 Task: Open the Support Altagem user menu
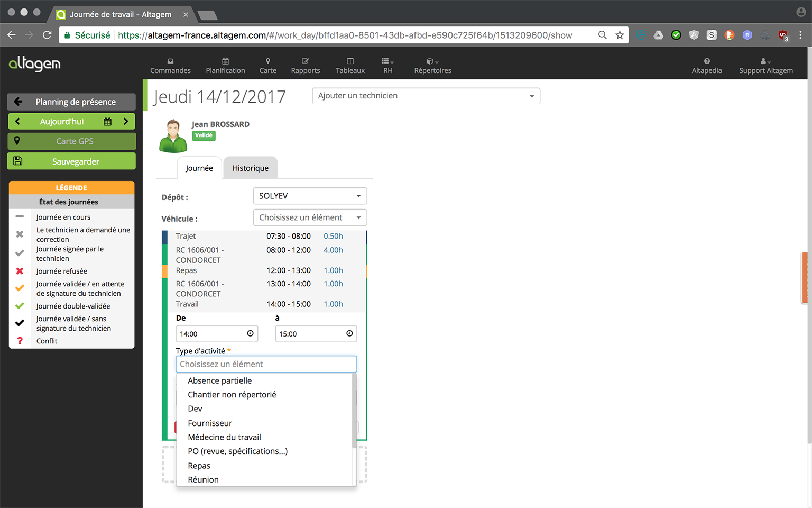coord(766,66)
